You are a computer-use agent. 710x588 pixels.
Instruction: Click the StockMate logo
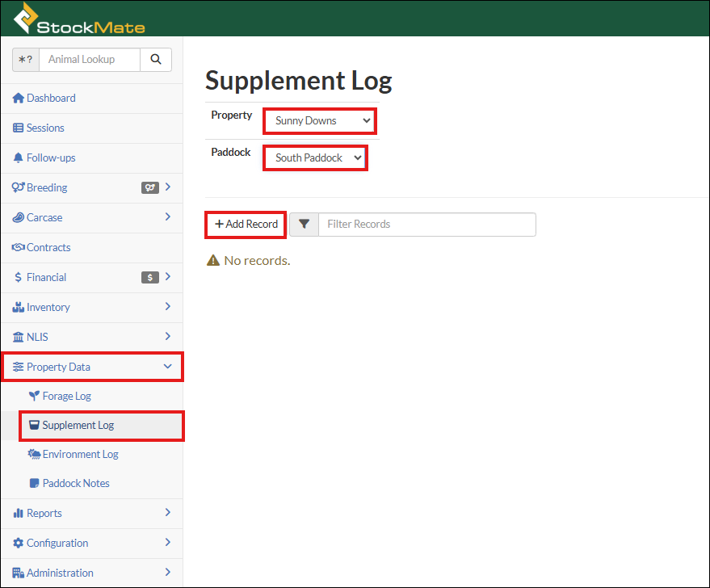79,19
